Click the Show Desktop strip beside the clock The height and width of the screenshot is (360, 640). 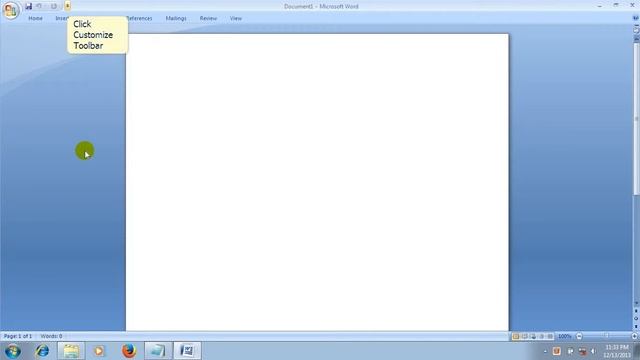pos(637,351)
